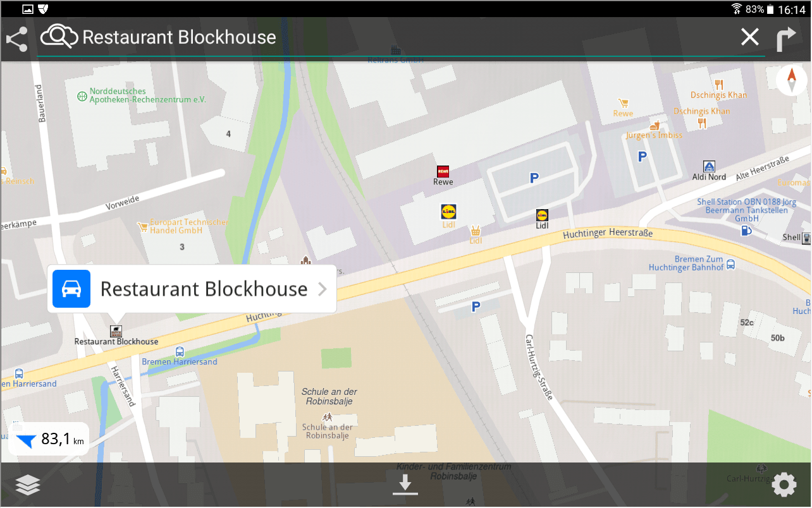This screenshot has width=812, height=508.
Task: Tap the 83,1 km distance indicator
Action: pos(49,439)
